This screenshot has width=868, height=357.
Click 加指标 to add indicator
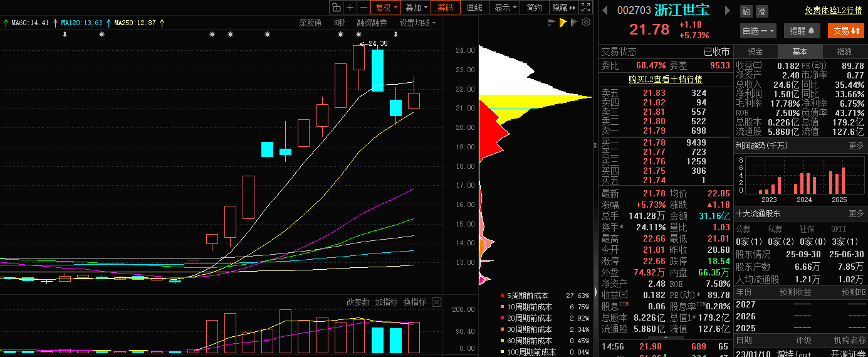click(387, 302)
